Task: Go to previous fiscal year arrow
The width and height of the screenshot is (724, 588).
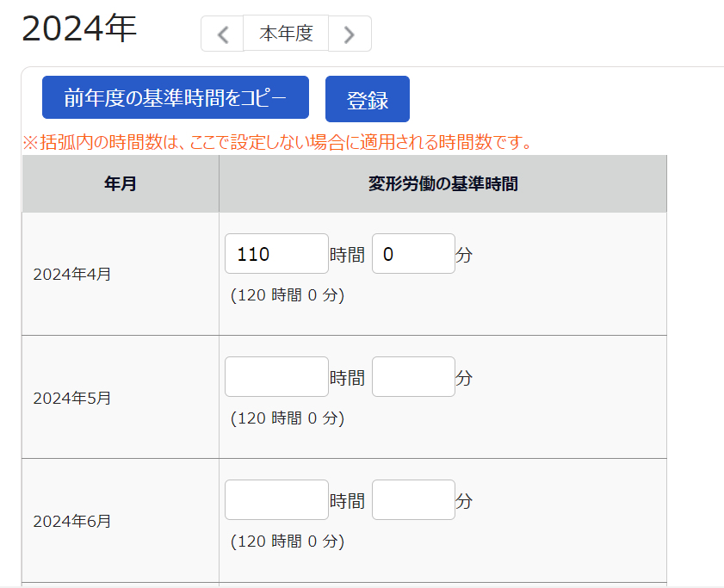Action: pyautogui.click(x=223, y=34)
